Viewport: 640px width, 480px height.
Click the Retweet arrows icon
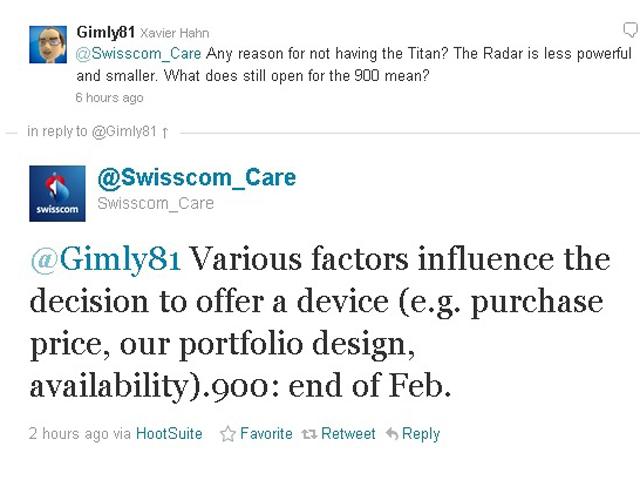(309, 434)
